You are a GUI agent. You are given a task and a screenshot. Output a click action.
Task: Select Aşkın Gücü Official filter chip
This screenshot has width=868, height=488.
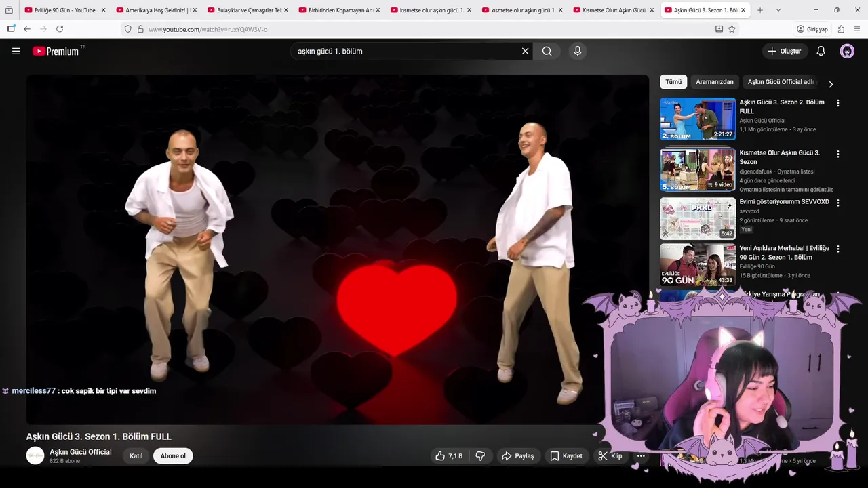click(781, 82)
